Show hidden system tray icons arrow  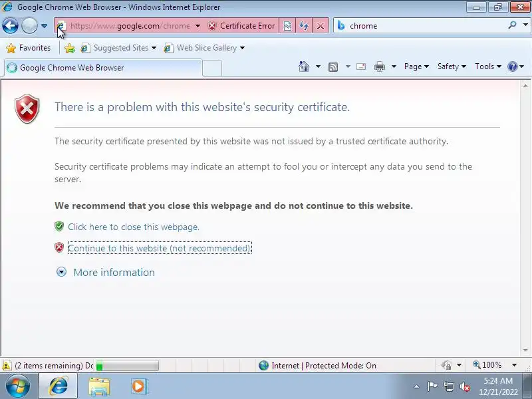(417, 386)
